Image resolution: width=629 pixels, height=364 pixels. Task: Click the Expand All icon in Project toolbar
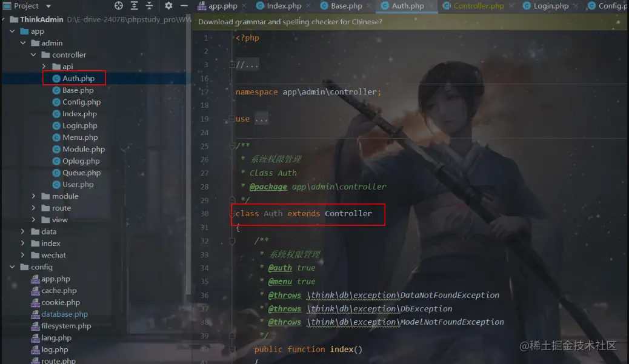134,5
